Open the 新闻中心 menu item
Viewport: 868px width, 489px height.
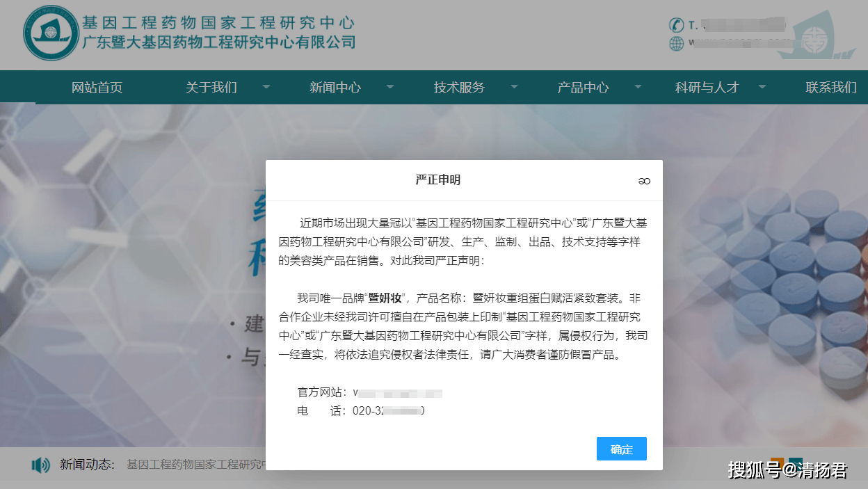tap(335, 88)
